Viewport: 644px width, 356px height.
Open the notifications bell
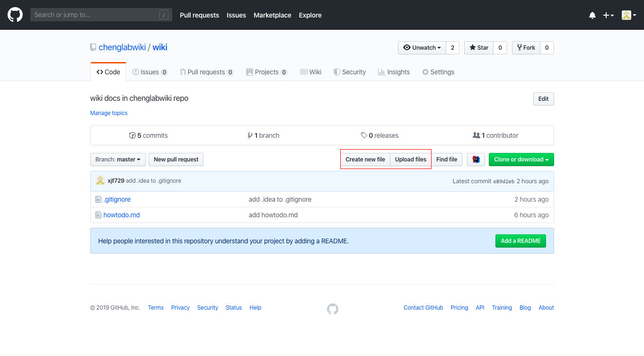click(x=592, y=15)
